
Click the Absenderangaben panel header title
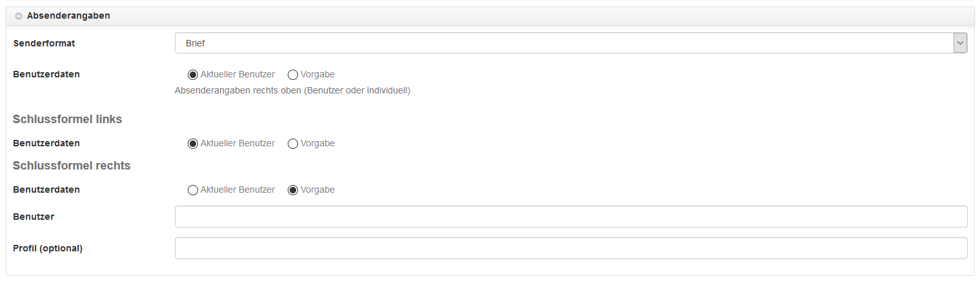pos(68,15)
